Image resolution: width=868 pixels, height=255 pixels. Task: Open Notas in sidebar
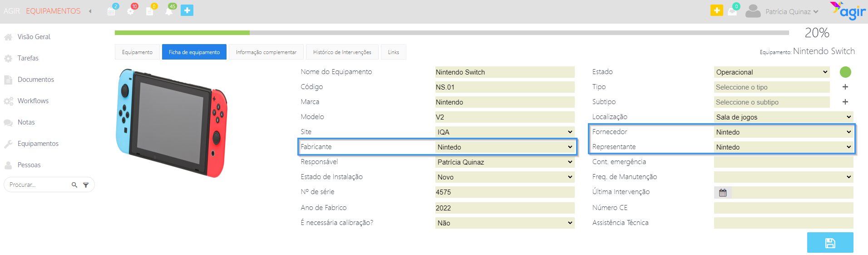click(26, 122)
